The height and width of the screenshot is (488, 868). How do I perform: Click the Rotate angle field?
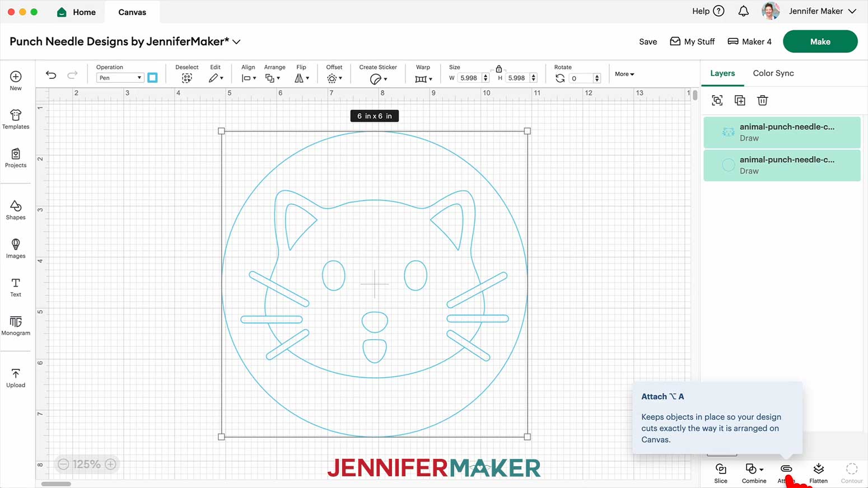581,78
